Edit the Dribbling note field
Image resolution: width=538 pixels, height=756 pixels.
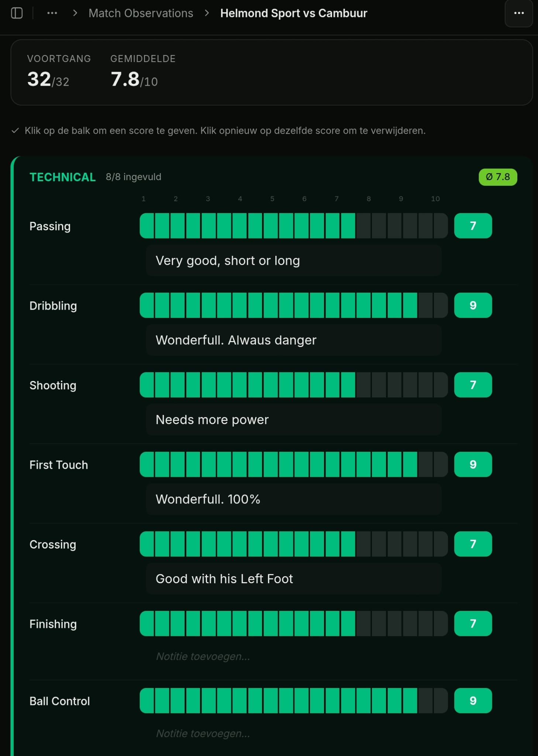coord(293,340)
